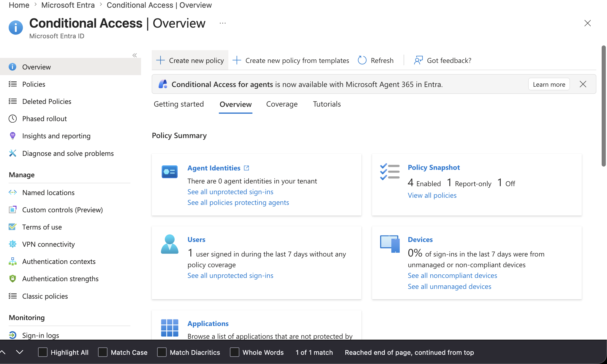Click the Devices card heading
The image size is (607, 364).
[x=420, y=240]
